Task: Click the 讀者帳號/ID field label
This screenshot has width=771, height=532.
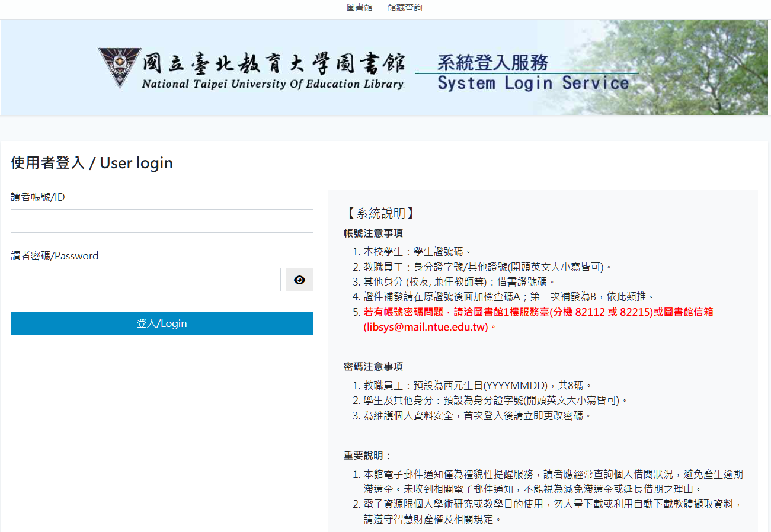Action: click(x=38, y=197)
